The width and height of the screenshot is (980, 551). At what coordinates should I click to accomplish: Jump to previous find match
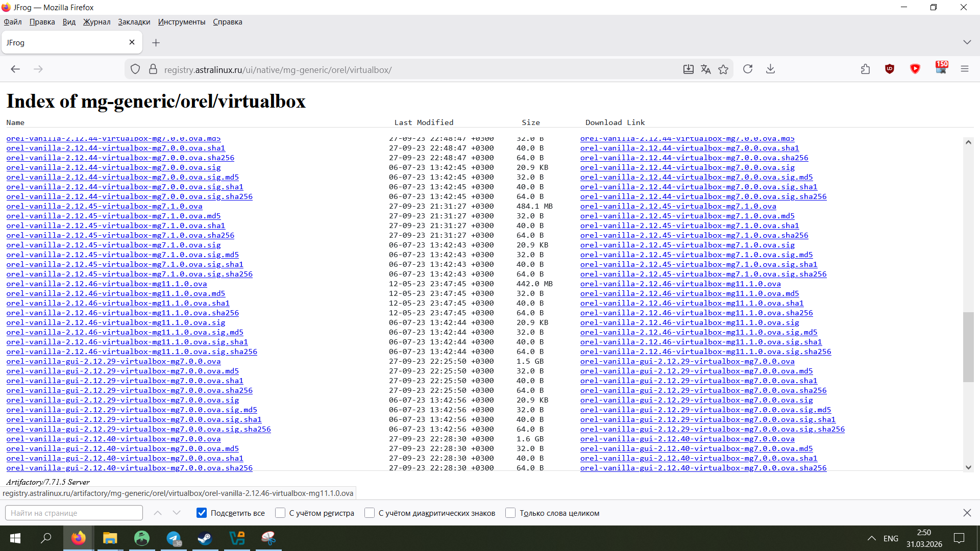tap(158, 513)
